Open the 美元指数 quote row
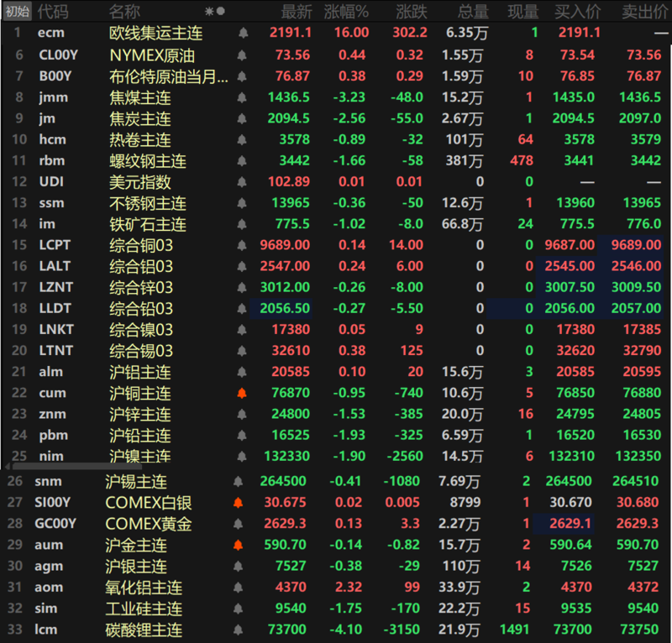The height and width of the screenshot is (643, 672). click(x=140, y=181)
